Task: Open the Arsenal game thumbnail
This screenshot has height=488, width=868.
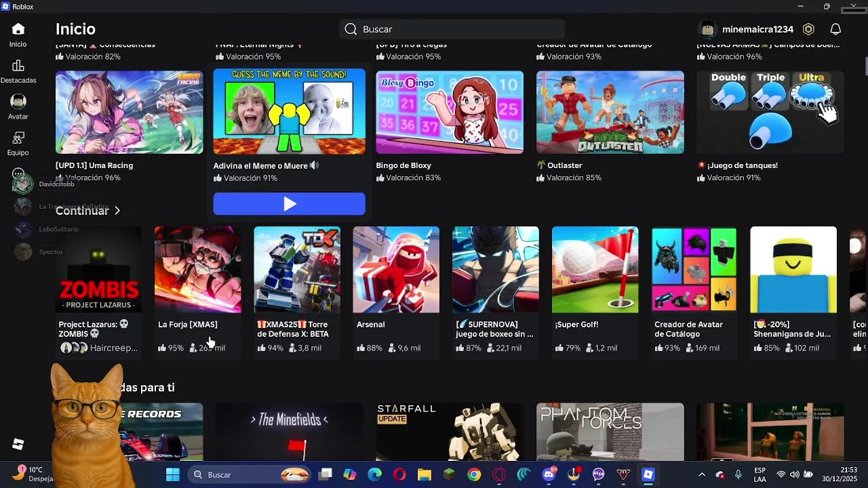Action: tap(396, 270)
